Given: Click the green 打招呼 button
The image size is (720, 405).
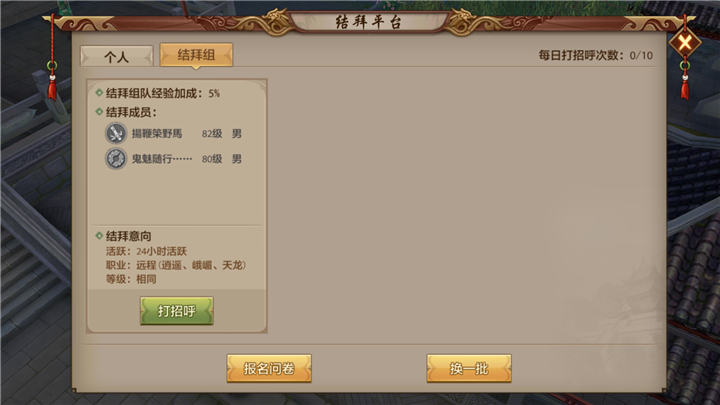Looking at the screenshot, I should click(x=177, y=311).
